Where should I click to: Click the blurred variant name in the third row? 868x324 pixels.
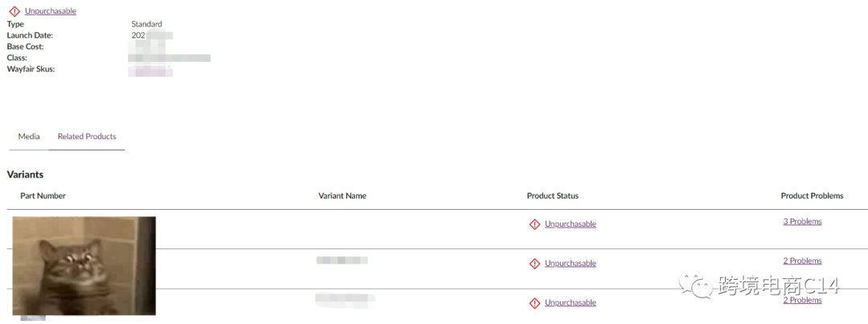(x=345, y=300)
